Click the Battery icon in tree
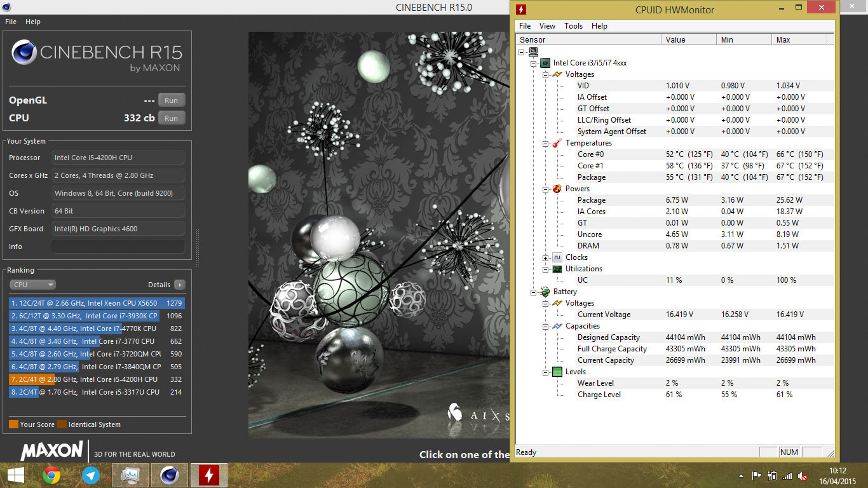The image size is (868, 488). point(545,292)
